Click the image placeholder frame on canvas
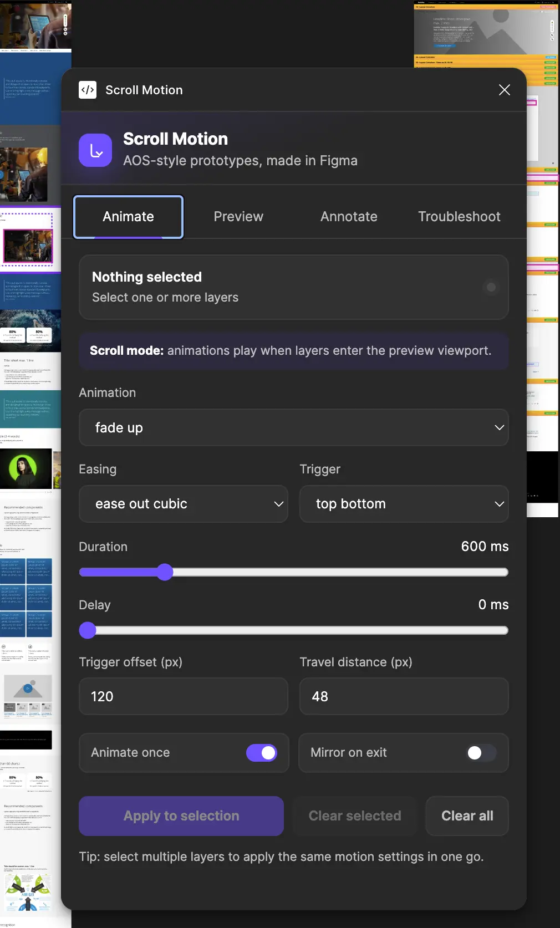 click(x=28, y=689)
